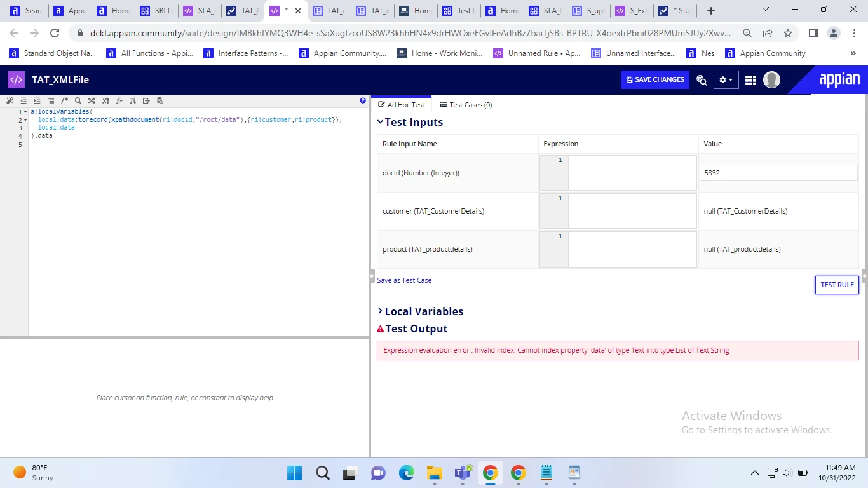Open Microsoft Teams from taskbar
The width and height of the screenshot is (868, 488).
tap(462, 473)
